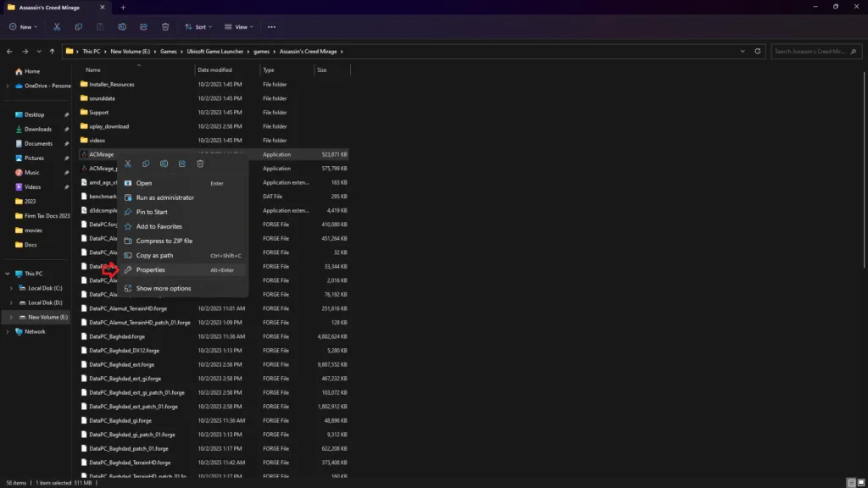868x488 pixels.
Task: Click Games in the breadcrumb path
Action: [x=169, y=52]
